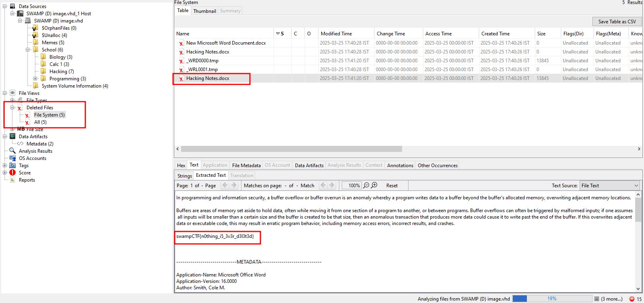Image resolution: width=644 pixels, height=303 pixels.
Task: Expand the Tags tree node
Action: click(x=5, y=165)
